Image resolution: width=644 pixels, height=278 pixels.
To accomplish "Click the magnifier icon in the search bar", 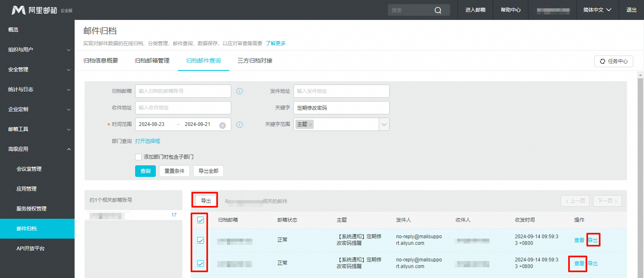I will point(438,10).
